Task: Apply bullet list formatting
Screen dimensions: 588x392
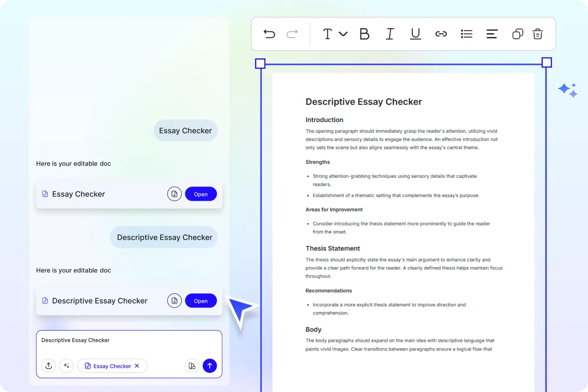Action: 466,34
